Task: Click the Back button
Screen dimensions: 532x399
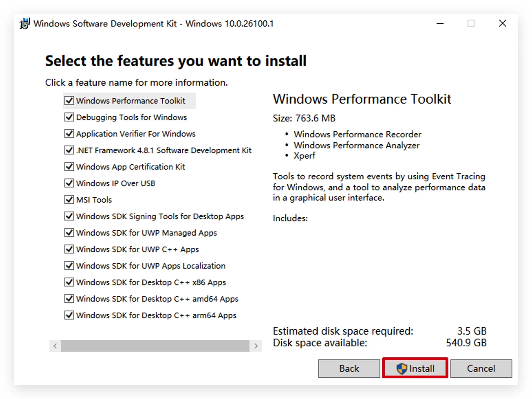Action: 349,368
